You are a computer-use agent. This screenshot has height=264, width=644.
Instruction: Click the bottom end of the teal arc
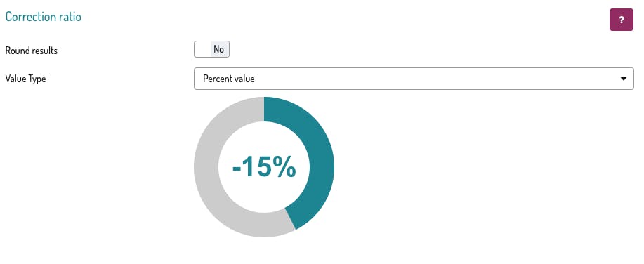point(291,219)
